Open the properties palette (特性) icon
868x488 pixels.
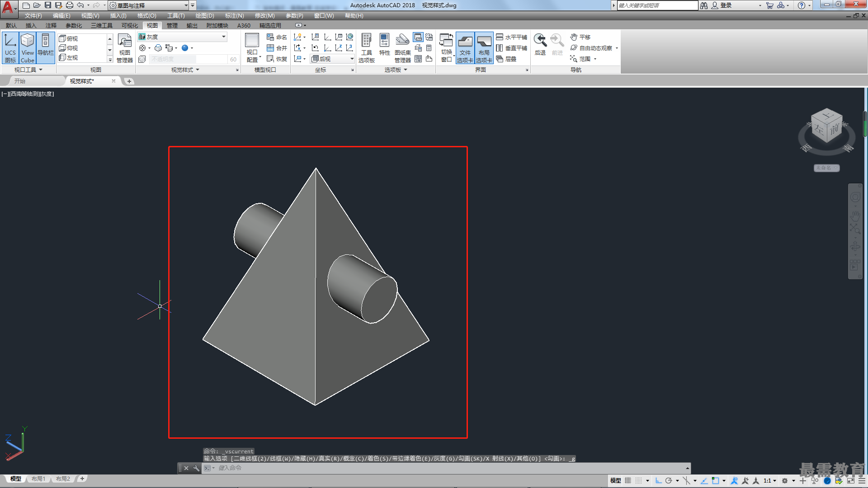point(384,45)
